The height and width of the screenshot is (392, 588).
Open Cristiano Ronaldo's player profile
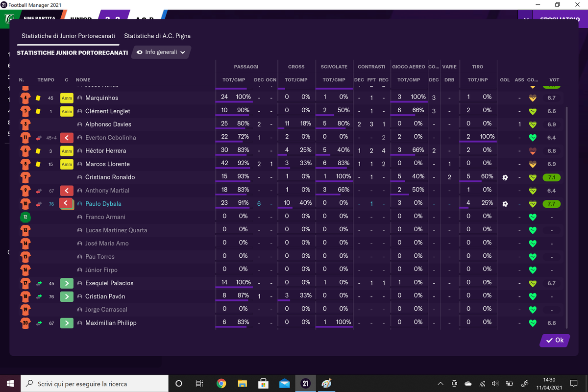click(110, 177)
